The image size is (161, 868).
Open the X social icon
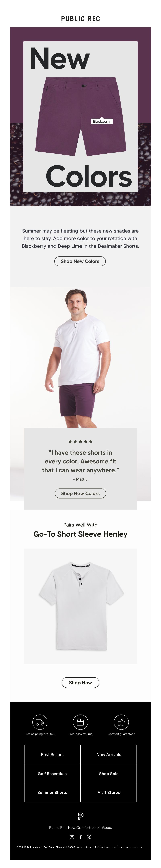point(89,837)
